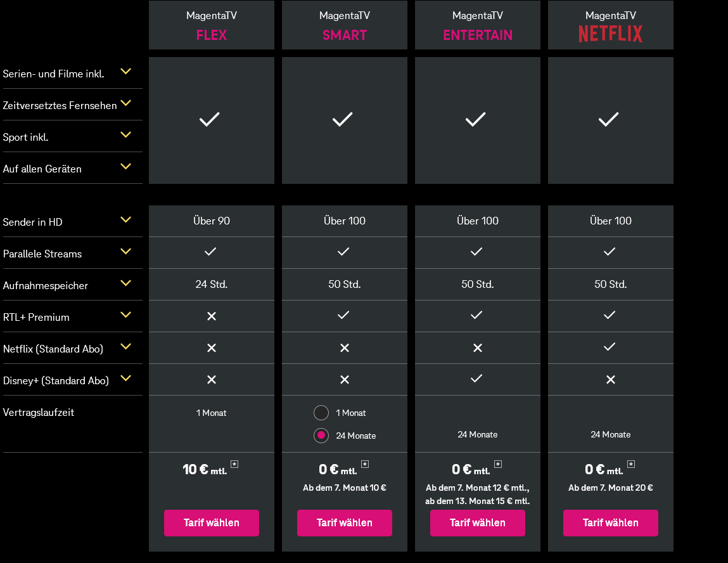Click 'Über 100' in the Entertain column
Viewport: 728px width, 563px height.
click(477, 221)
